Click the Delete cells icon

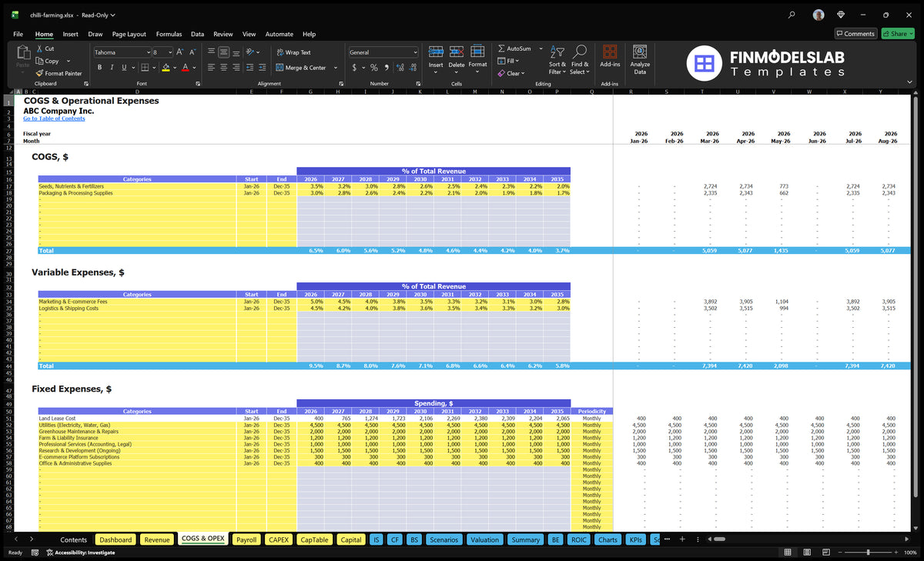457,52
